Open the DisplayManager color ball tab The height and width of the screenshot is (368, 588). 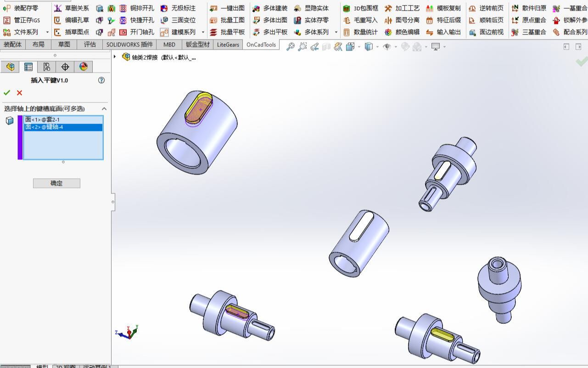tap(83, 67)
